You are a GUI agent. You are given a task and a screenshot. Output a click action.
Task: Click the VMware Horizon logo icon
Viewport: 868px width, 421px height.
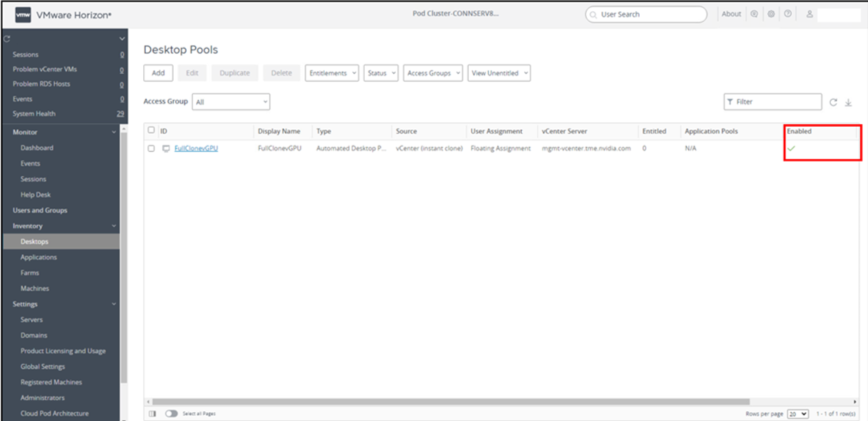click(23, 15)
